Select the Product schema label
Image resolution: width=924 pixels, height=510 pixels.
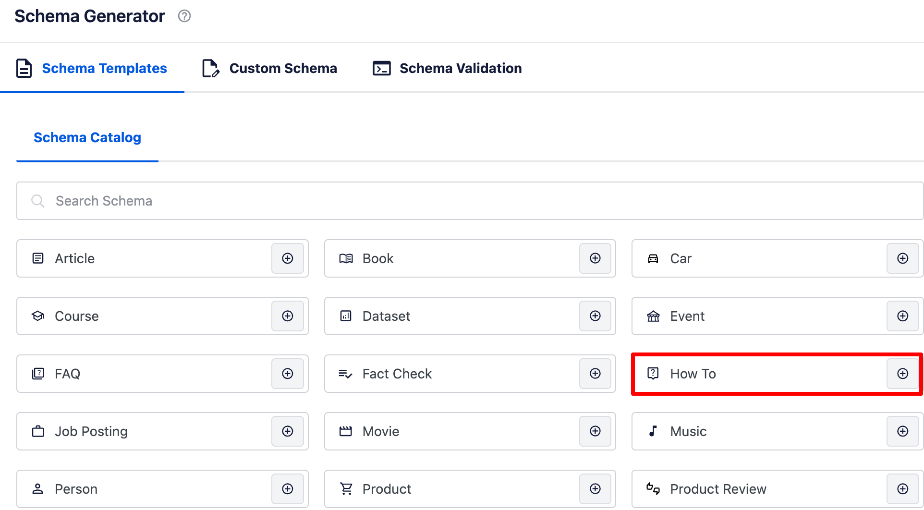pyautogui.click(x=387, y=489)
